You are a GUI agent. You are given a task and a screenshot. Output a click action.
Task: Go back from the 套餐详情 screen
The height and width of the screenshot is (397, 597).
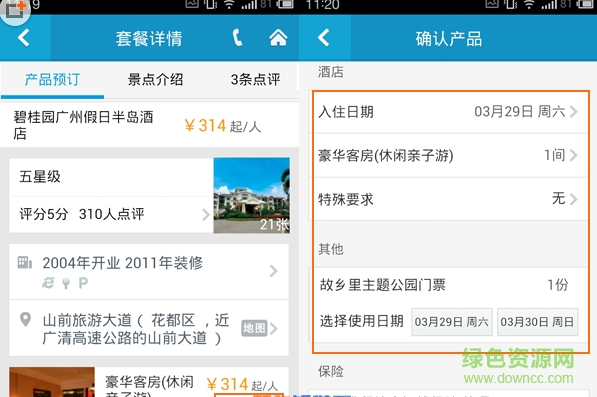pyautogui.click(x=24, y=38)
